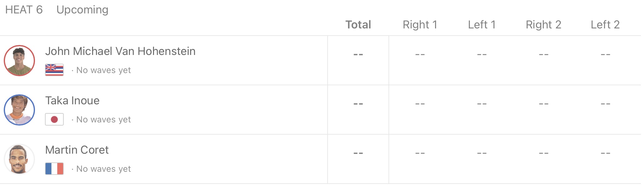Click the Upcoming status label
The width and height of the screenshot is (644, 188).
pyautogui.click(x=82, y=10)
